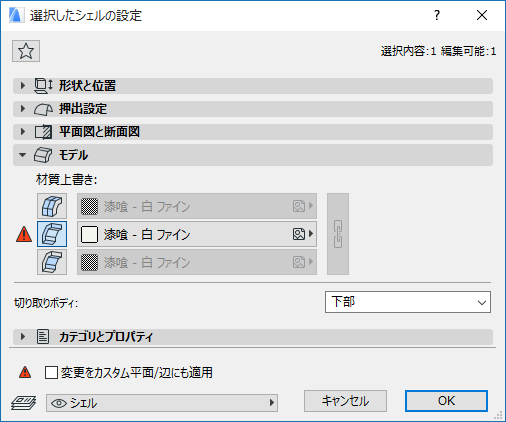Click the layers stack icon
Image resolution: width=506 pixels, height=422 pixels.
click(x=23, y=403)
